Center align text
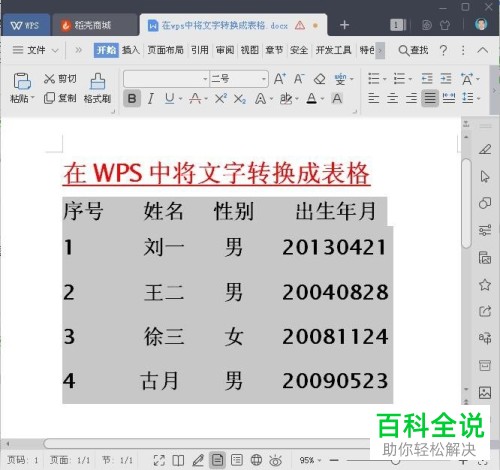The height and width of the screenshot is (470, 500). pos(392,98)
